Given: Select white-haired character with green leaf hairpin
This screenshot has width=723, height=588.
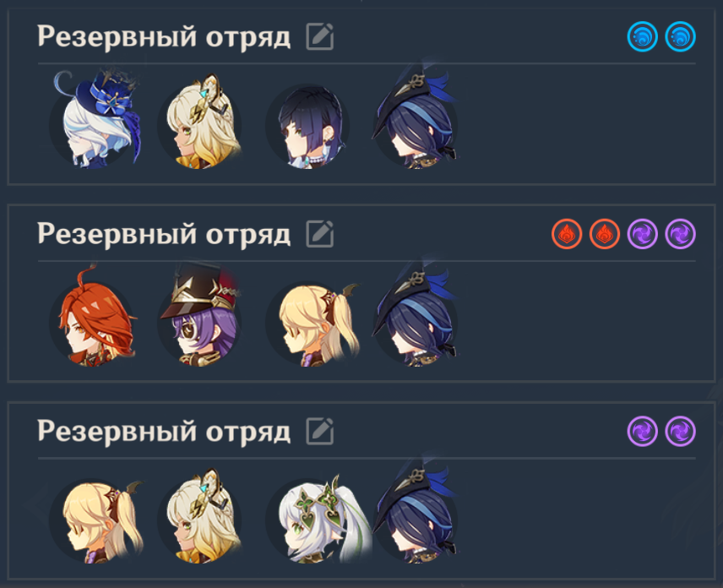Looking at the screenshot, I should click(x=318, y=519).
